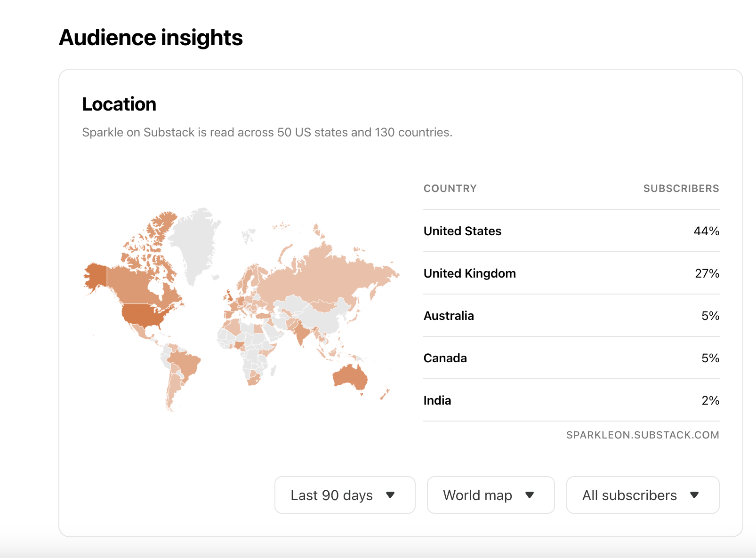Click Australia on the world map
756x558 pixels.
(350, 377)
